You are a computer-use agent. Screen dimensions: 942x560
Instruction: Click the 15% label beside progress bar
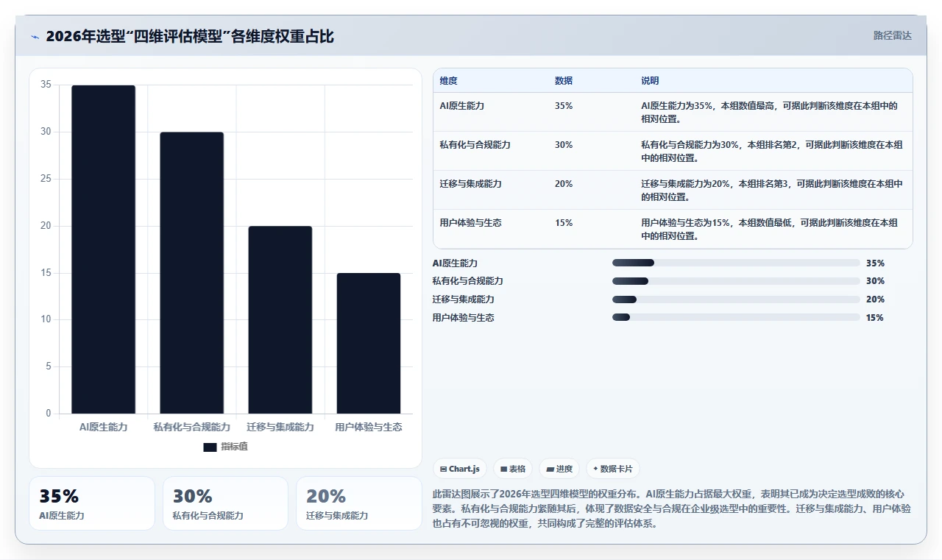pos(875,317)
